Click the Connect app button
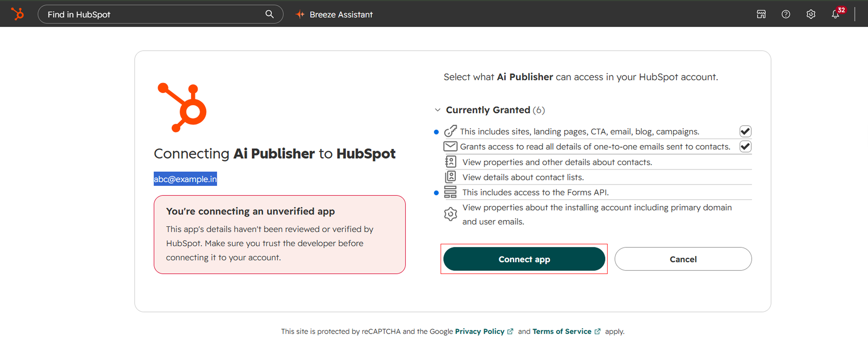Screen dimensions: 868x340 pyautogui.click(x=524, y=259)
